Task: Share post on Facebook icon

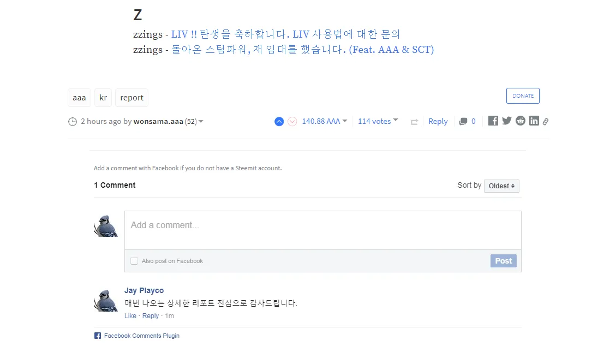Action: tap(493, 121)
